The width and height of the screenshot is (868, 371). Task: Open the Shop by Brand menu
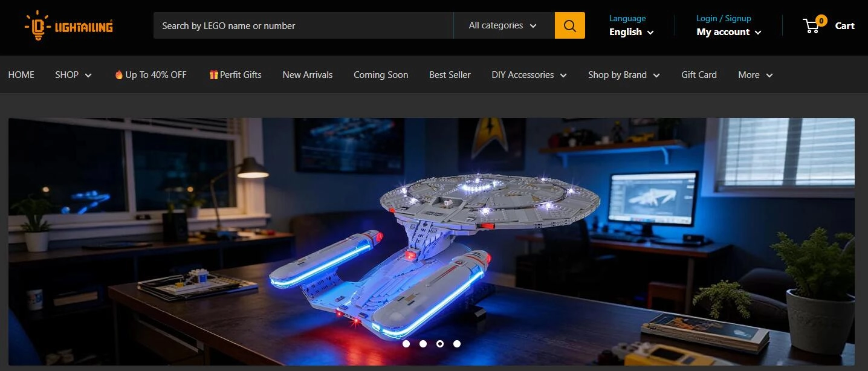(624, 75)
